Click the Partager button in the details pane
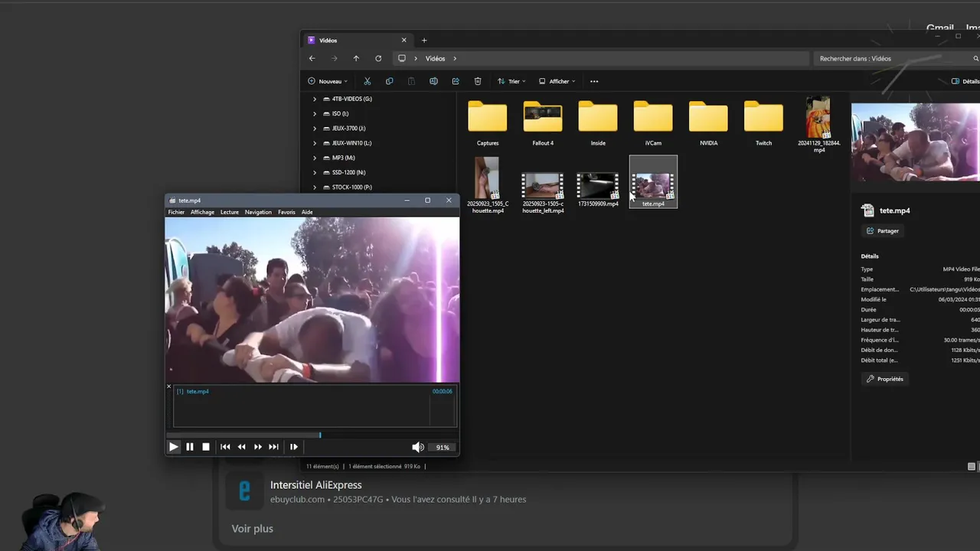Viewport: 980px width, 551px height. (x=883, y=230)
